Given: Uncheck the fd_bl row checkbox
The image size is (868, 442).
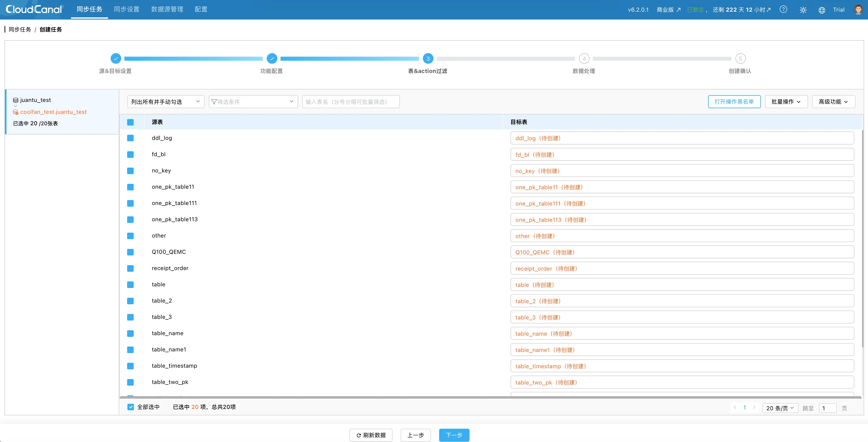Looking at the screenshot, I should (x=130, y=154).
